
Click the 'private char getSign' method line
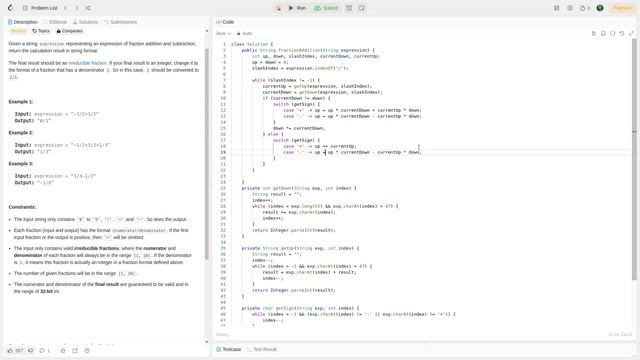click(x=300, y=308)
